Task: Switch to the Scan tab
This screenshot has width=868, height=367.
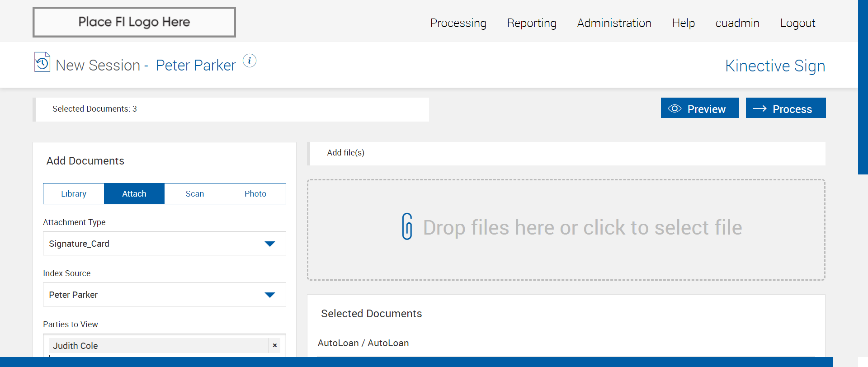Action: (195, 194)
